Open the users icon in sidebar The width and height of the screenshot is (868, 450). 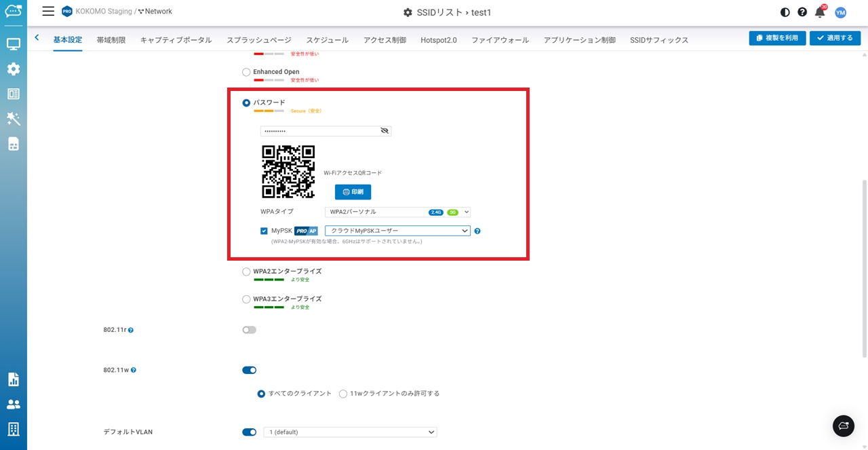[13, 404]
